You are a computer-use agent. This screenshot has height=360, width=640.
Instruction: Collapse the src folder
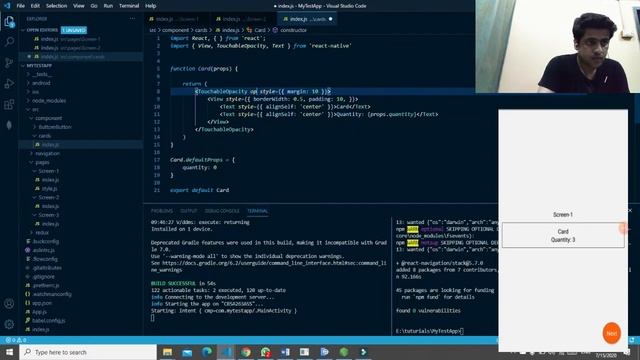(x=35, y=109)
